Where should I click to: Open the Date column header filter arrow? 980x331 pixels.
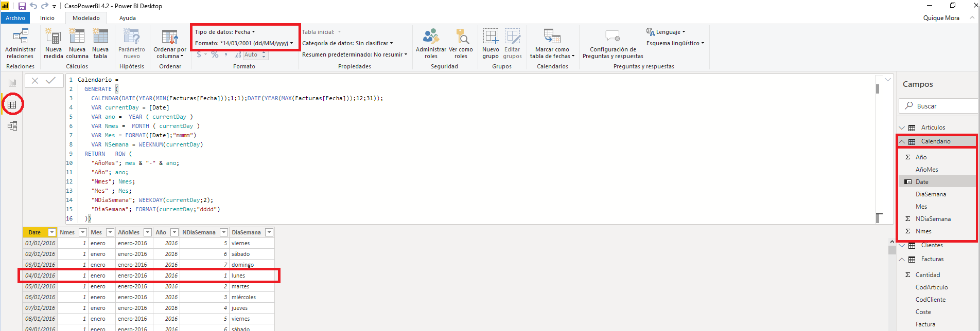51,232
